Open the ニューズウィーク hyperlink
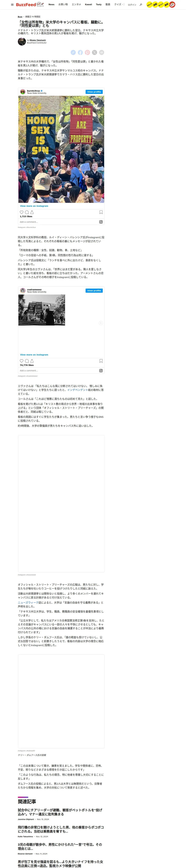This screenshot has width=186, height=868. coord(28,603)
